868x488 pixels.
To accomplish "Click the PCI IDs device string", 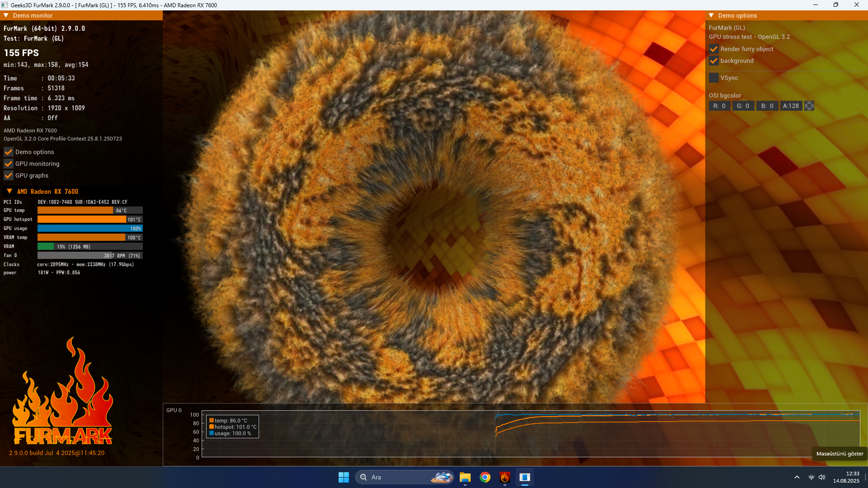I will pos(82,202).
